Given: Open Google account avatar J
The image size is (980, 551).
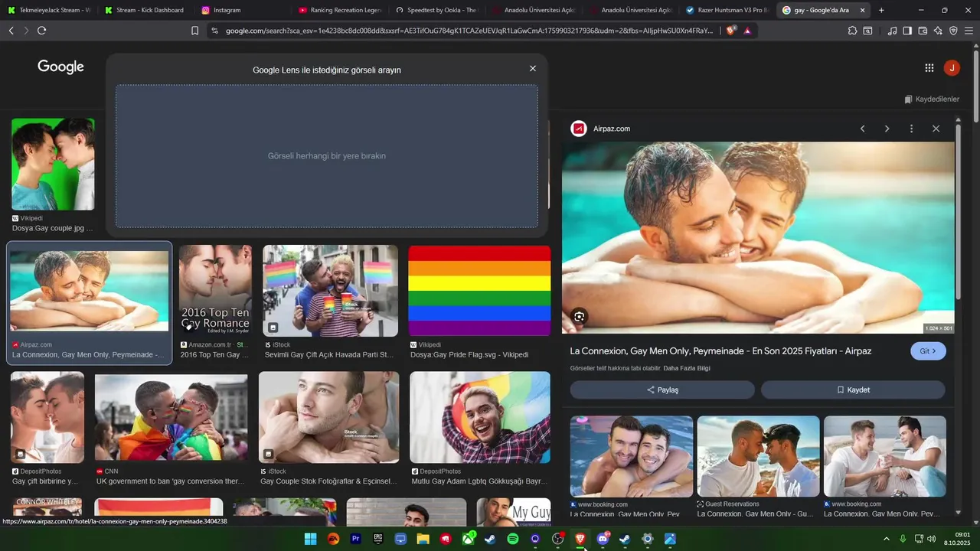Looking at the screenshot, I should pyautogui.click(x=952, y=68).
